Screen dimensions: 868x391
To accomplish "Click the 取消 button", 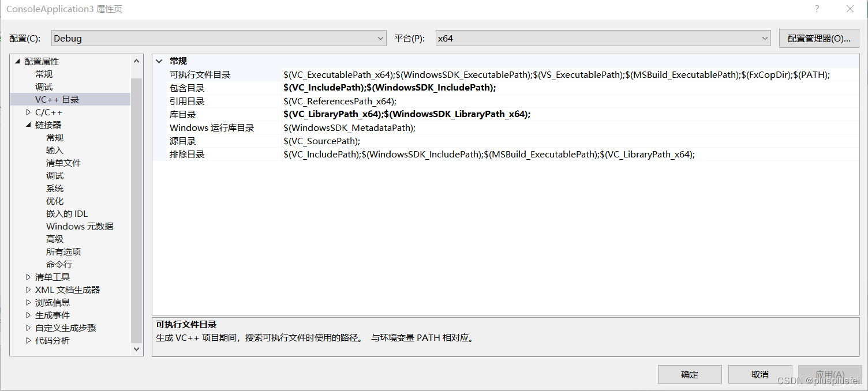I will (x=760, y=374).
